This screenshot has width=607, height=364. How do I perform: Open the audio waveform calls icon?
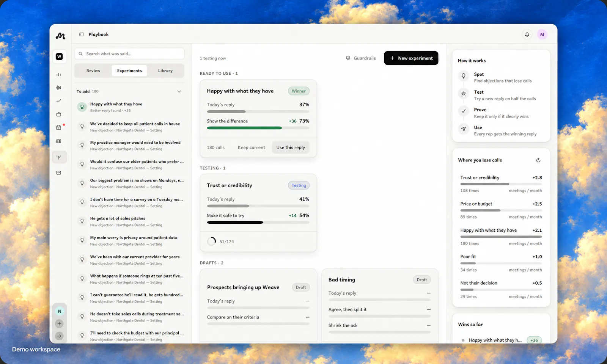(59, 88)
